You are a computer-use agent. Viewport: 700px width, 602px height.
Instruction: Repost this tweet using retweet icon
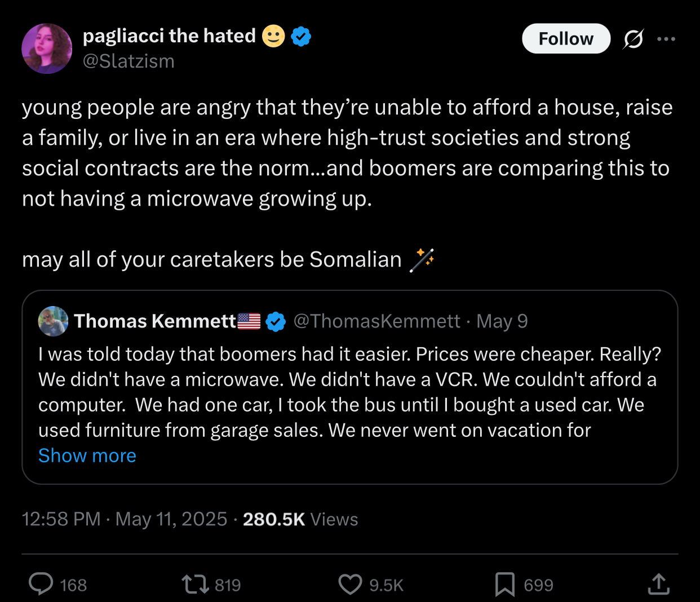pos(195,584)
